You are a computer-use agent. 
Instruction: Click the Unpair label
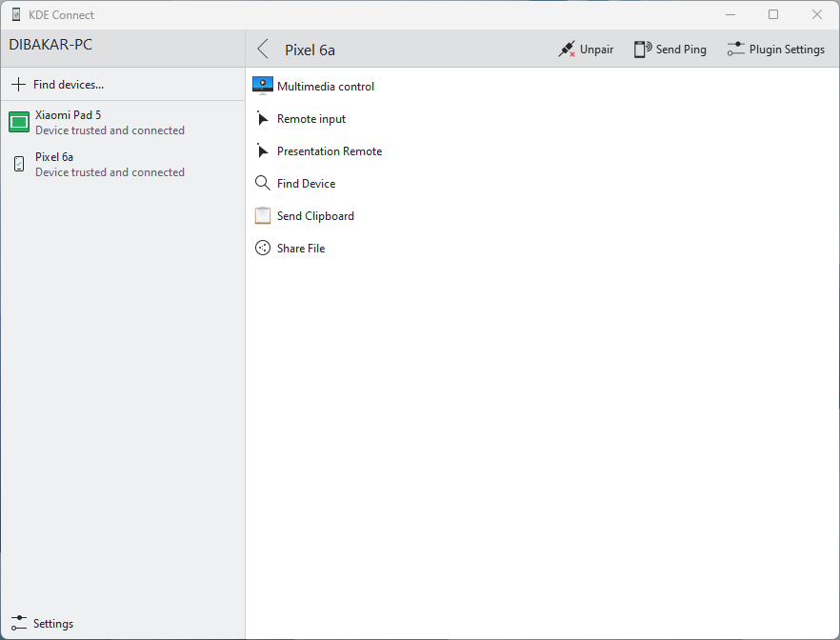(x=596, y=50)
